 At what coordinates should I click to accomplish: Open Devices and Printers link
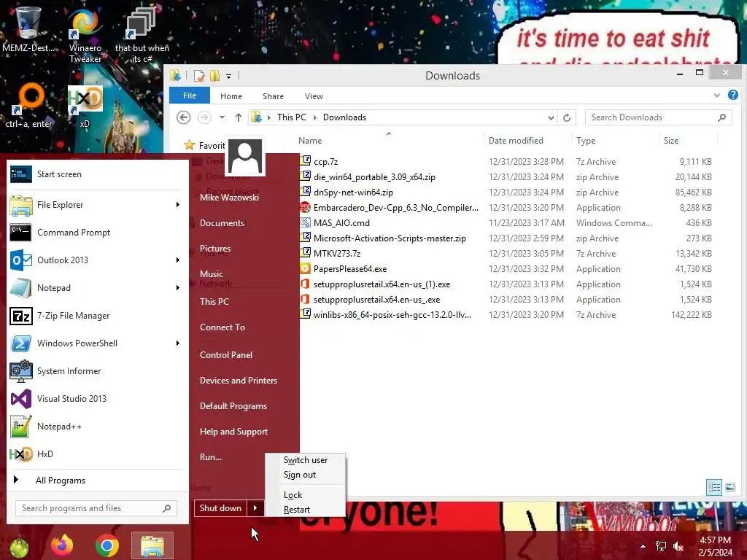pyautogui.click(x=239, y=381)
